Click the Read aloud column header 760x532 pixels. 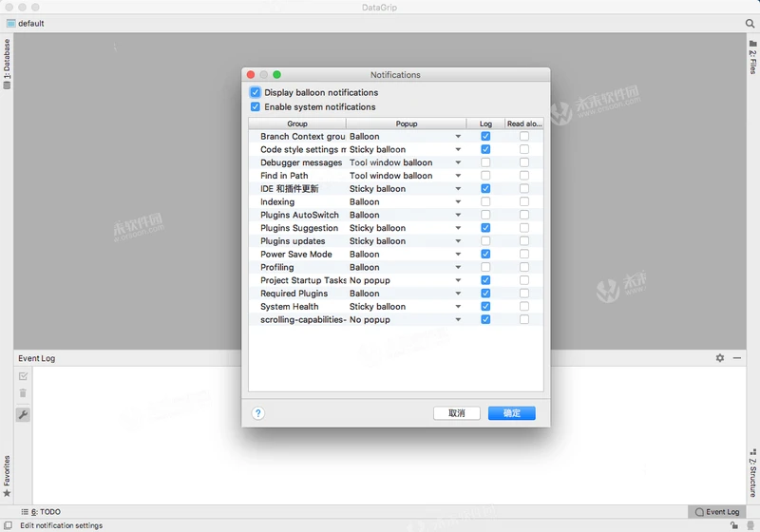524,123
